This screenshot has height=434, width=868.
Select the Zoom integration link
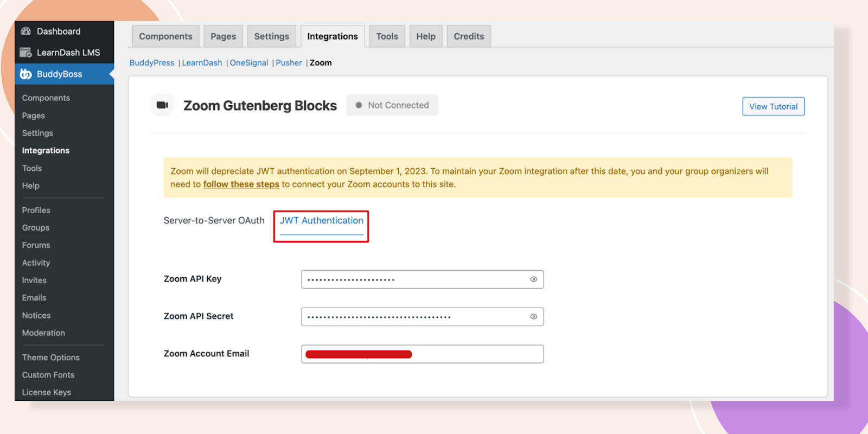click(321, 63)
